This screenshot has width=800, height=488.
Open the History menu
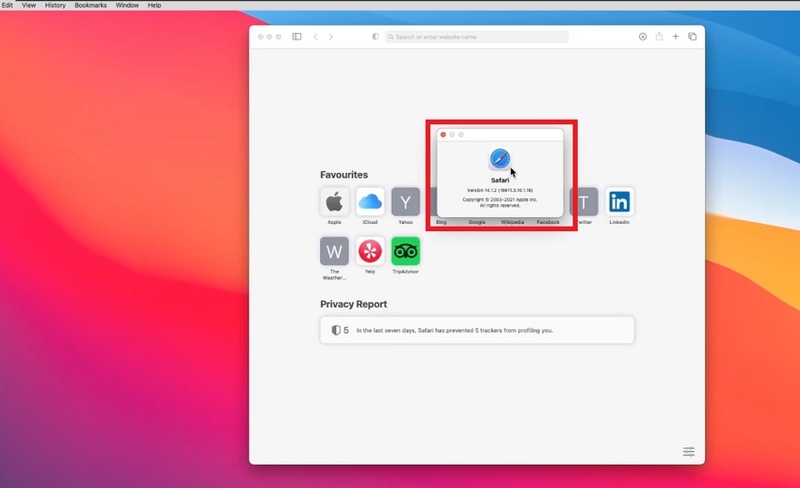point(55,5)
